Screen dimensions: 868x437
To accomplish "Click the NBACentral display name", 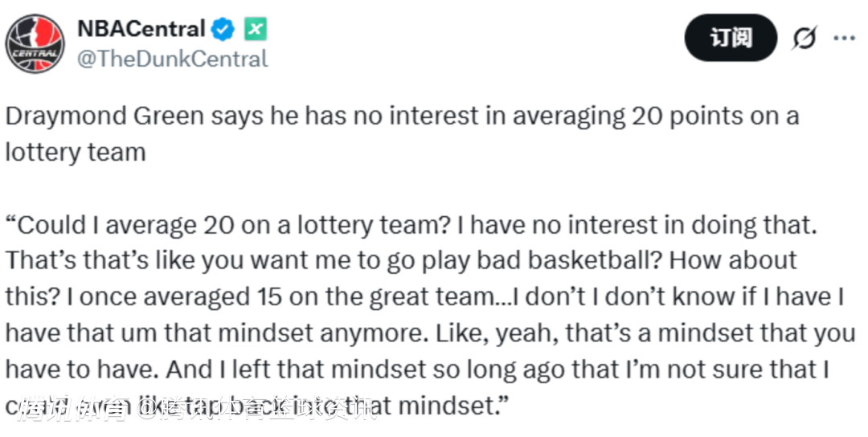I will 141,30.
